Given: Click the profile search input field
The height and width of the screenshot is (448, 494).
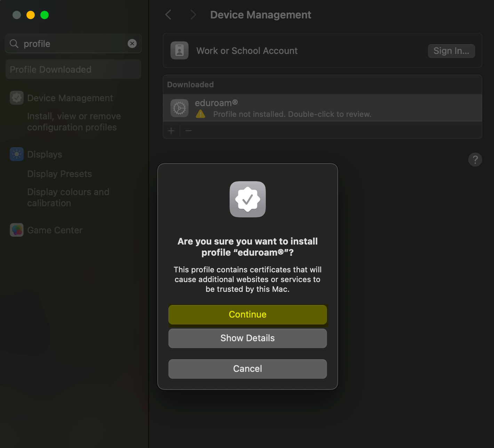Looking at the screenshot, I should [73, 44].
